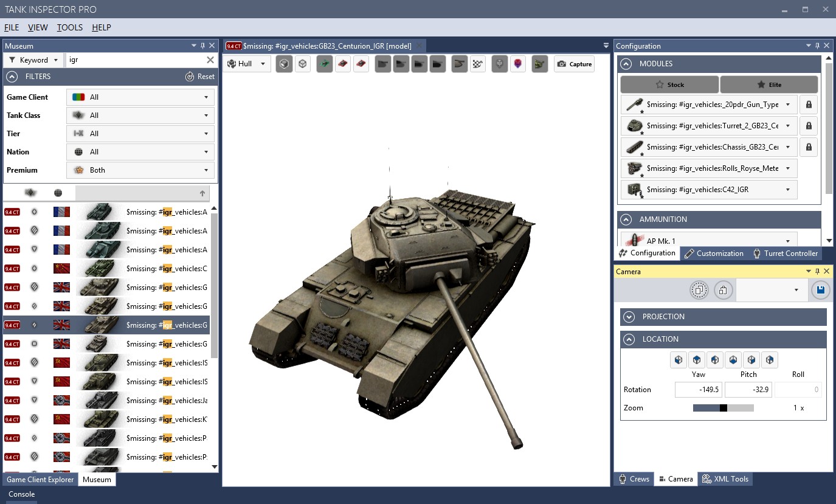Viewport: 836px width, 504px height.
Task: Click the Elite modules button
Action: click(769, 85)
